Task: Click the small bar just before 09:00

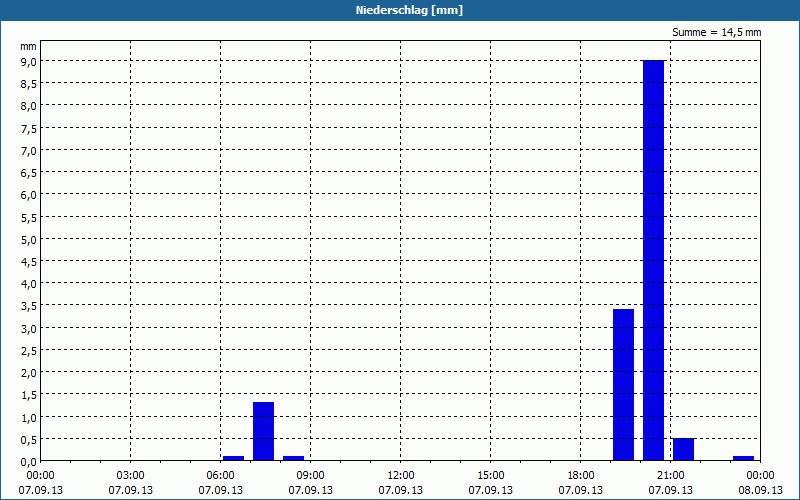Action: (x=293, y=458)
